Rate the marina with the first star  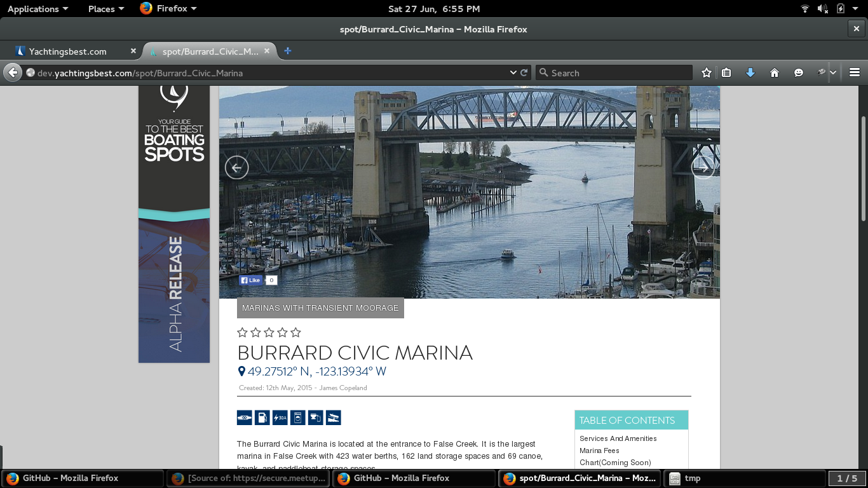(x=242, y=332)
